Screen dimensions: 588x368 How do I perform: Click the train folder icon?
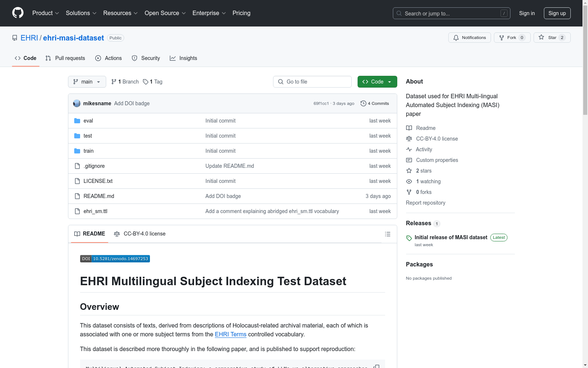[77, 151]
